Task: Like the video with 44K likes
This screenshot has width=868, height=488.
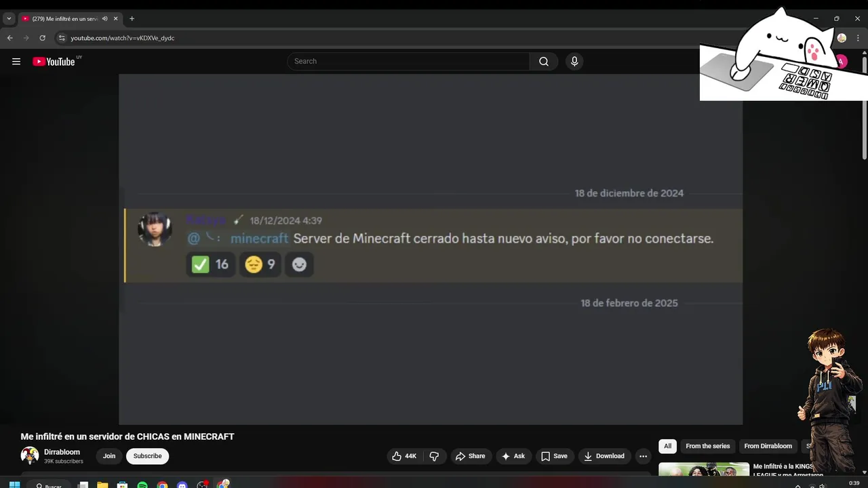Action: (x=404, y=456)
